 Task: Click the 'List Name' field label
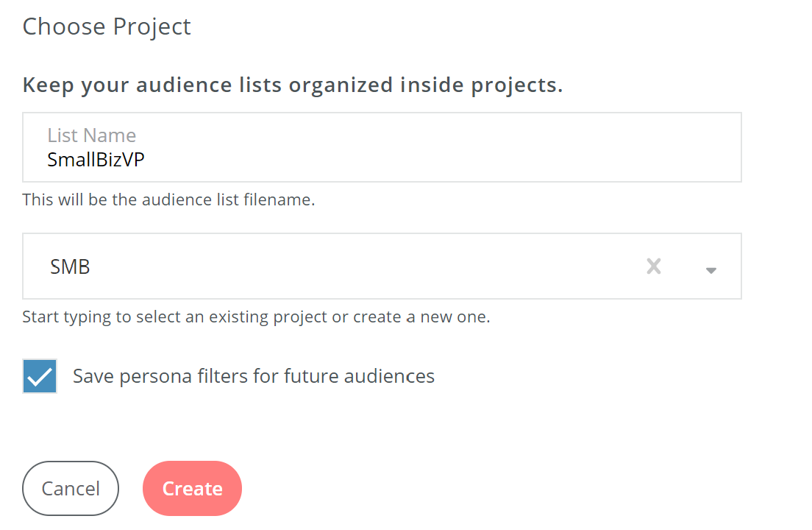click(91, 135)
